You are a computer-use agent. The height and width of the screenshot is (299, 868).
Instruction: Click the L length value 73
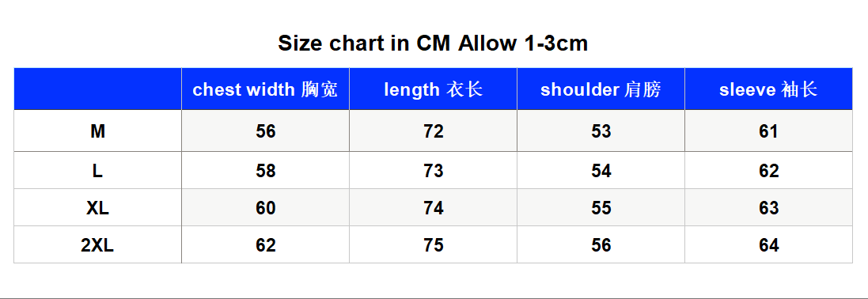point(434,171)
